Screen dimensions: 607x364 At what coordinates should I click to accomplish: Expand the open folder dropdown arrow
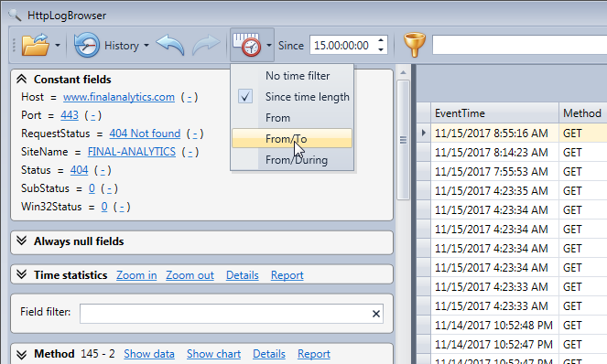click(x=58, y=45)
